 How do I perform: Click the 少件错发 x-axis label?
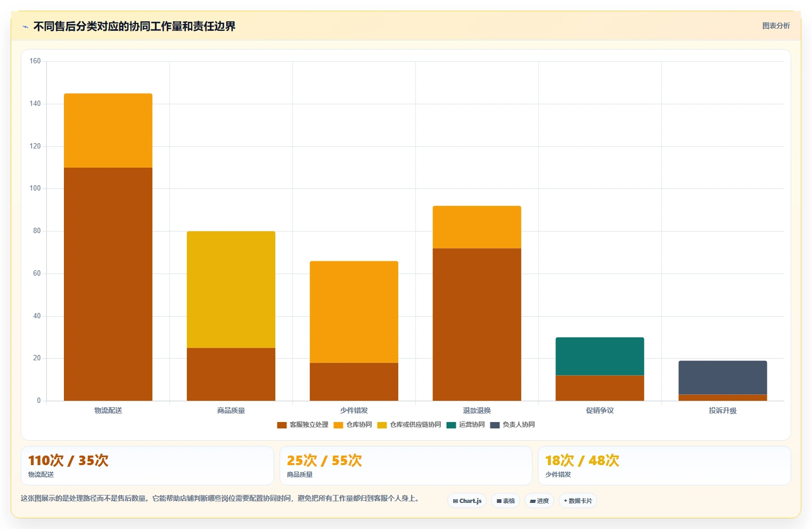tap(354, 410)
